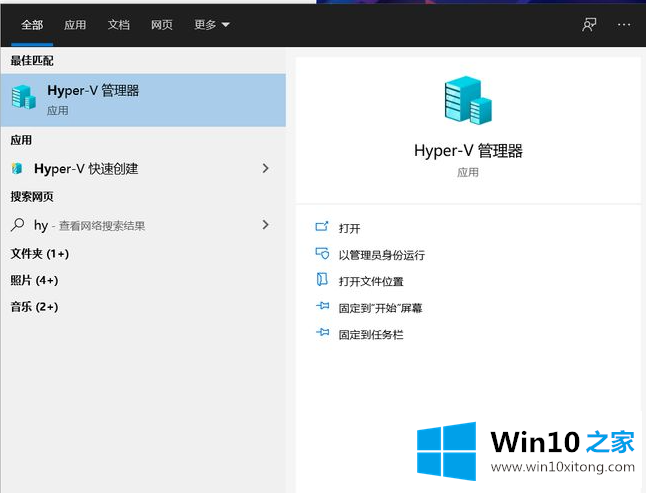This screenshot has height=493, width=647.
Task: Choose 以管理员身份运行
Action: tap(382, 255)
